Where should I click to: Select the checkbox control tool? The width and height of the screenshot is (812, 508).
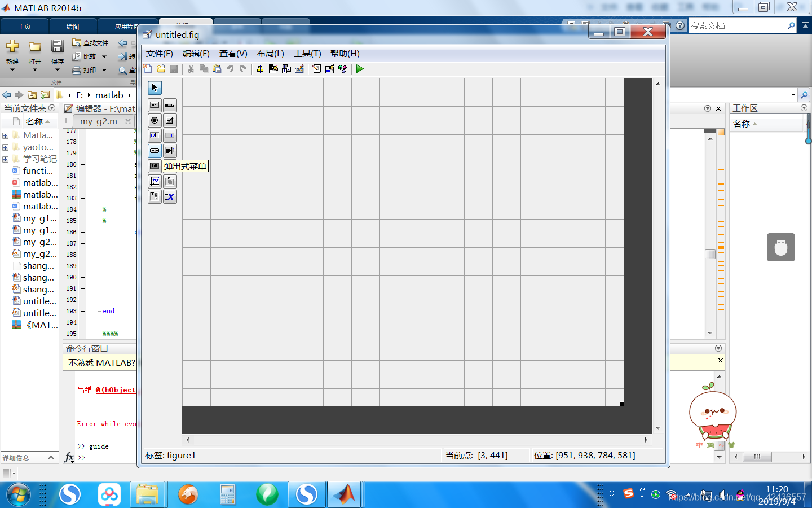pos(170,120)
